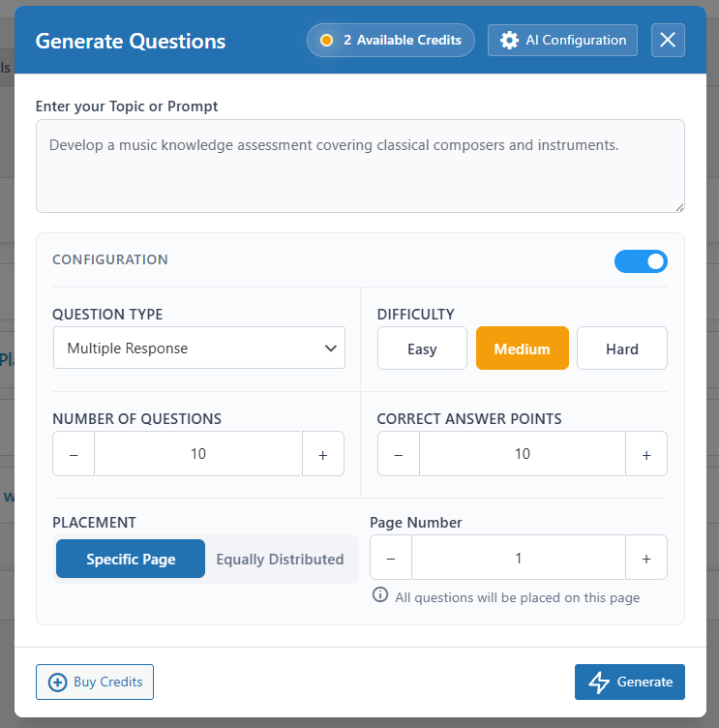Click the 2 Available Credits badge
Viewport: 719px width, 728px height.
click(x=390, y=41)
